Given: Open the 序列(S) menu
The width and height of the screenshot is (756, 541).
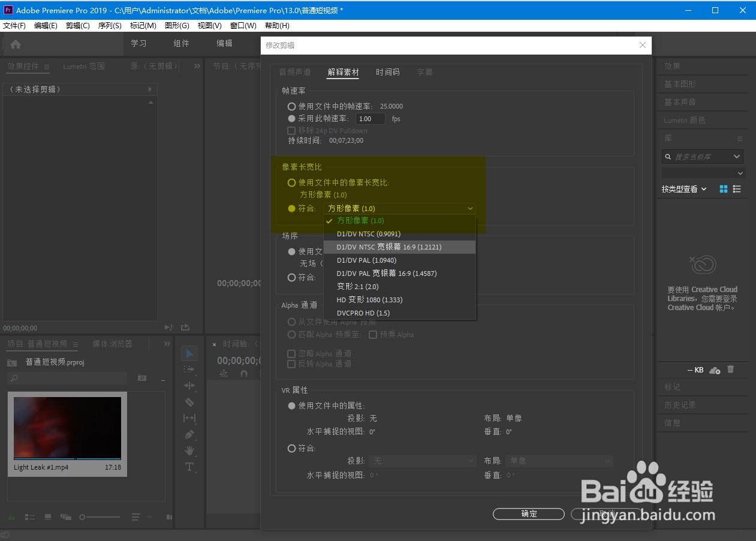Looking at the screenshot, I should point(110,26).
